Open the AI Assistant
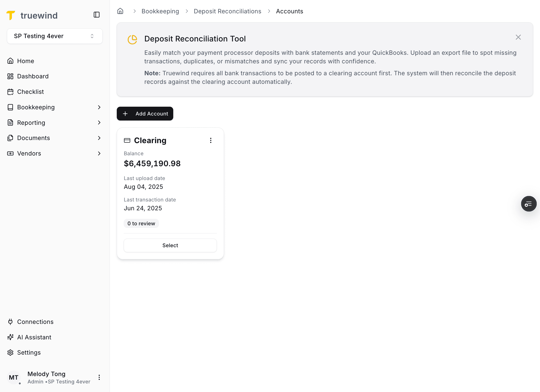 coord(34,337)
